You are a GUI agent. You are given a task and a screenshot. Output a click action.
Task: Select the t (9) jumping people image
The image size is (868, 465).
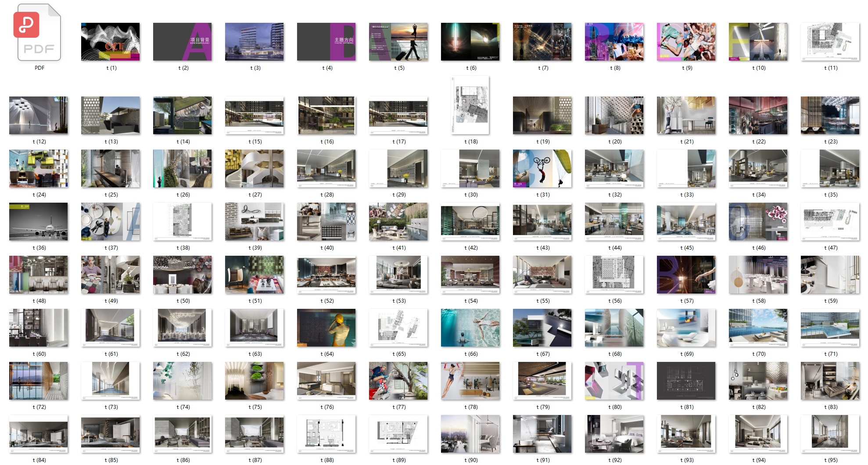pyautogui.click(x=686, y=42)
